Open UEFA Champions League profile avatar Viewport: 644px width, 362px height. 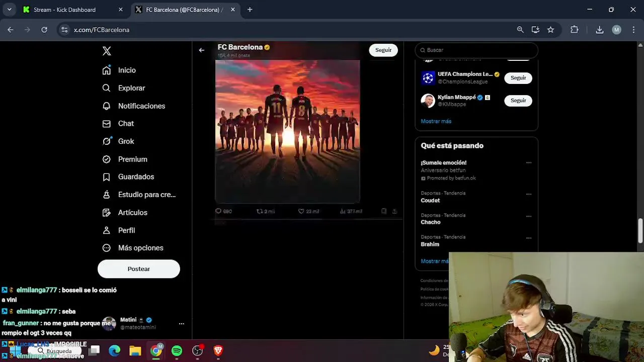tap(428, 78)
